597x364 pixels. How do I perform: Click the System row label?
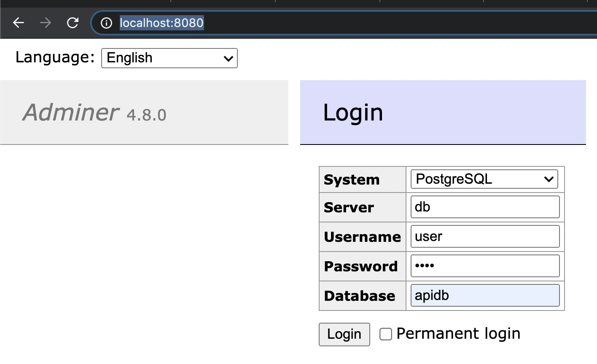click(352, 180)
